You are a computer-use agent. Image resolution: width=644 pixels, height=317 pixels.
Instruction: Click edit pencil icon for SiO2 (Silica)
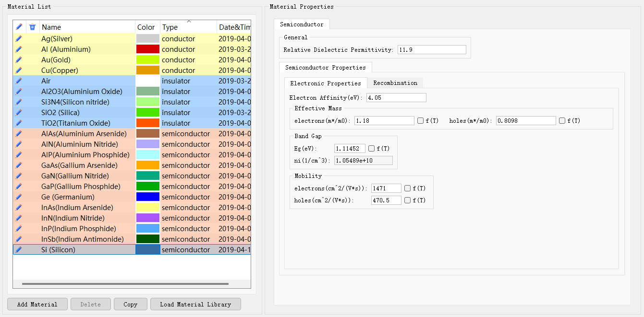19,112
